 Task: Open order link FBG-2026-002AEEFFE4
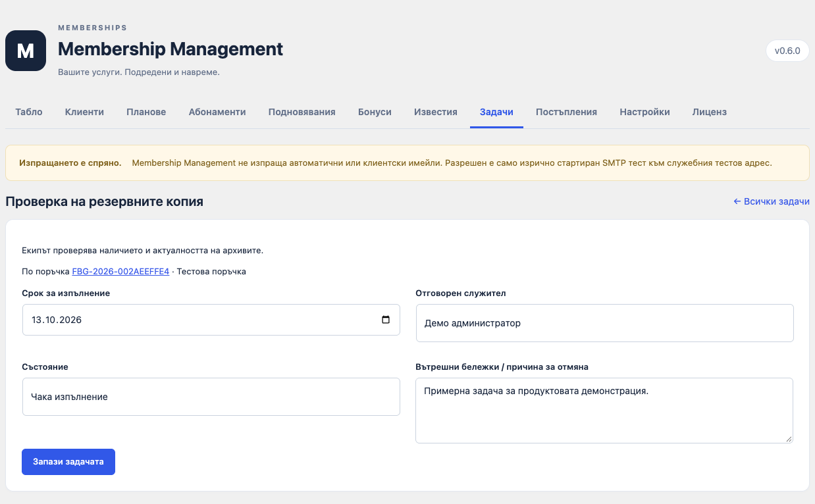tap(120, 271)
